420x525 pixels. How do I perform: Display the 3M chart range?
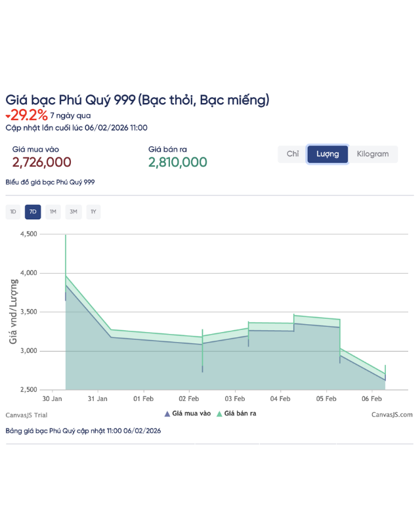[73, 212]
